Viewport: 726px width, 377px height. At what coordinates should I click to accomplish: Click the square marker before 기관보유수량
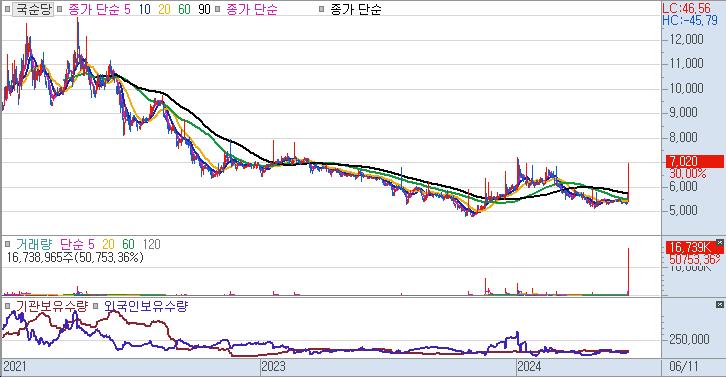[x=6, y=306]
